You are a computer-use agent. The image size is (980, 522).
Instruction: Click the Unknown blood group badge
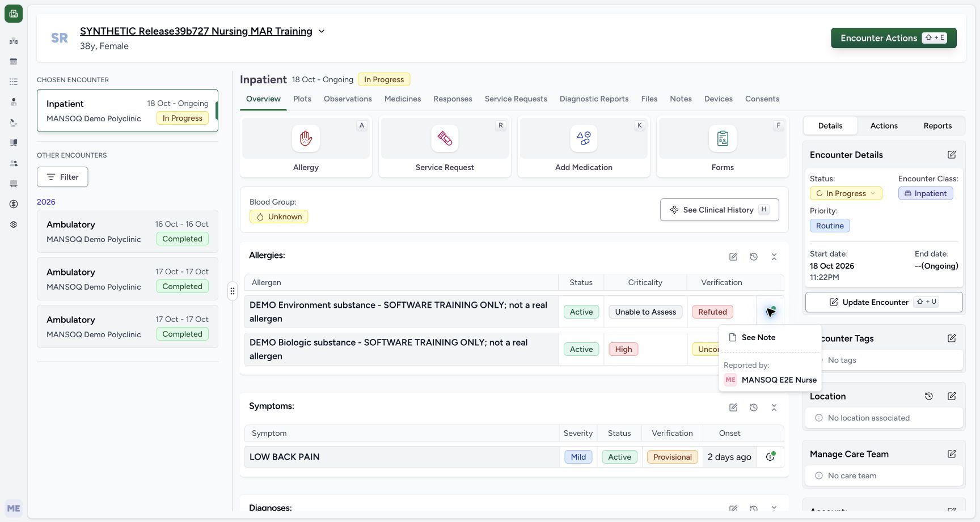(x=278, y=217)
